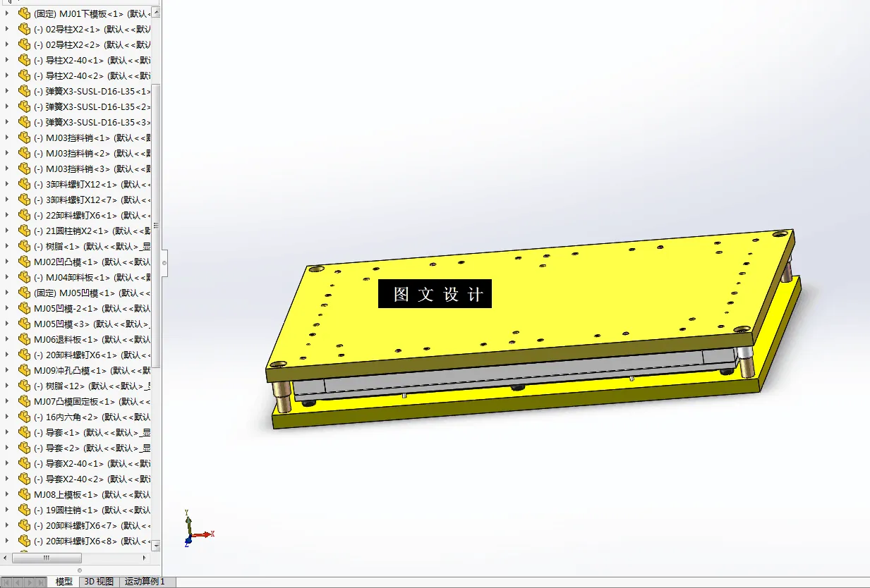Select the 20卸料螺钉X6<8> row text
This screenshot has height=588, width=870.
point(92,541)
